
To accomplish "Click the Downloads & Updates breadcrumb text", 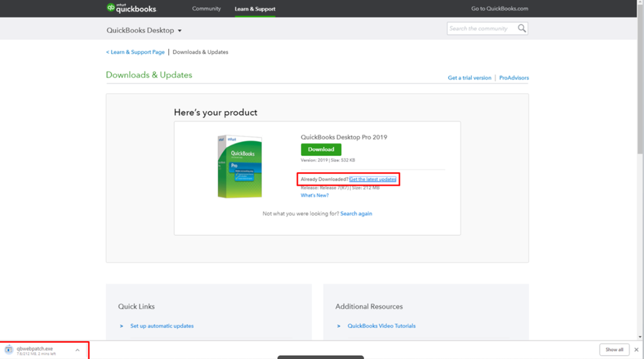I will pyautogui.click(x=200, y=52).
